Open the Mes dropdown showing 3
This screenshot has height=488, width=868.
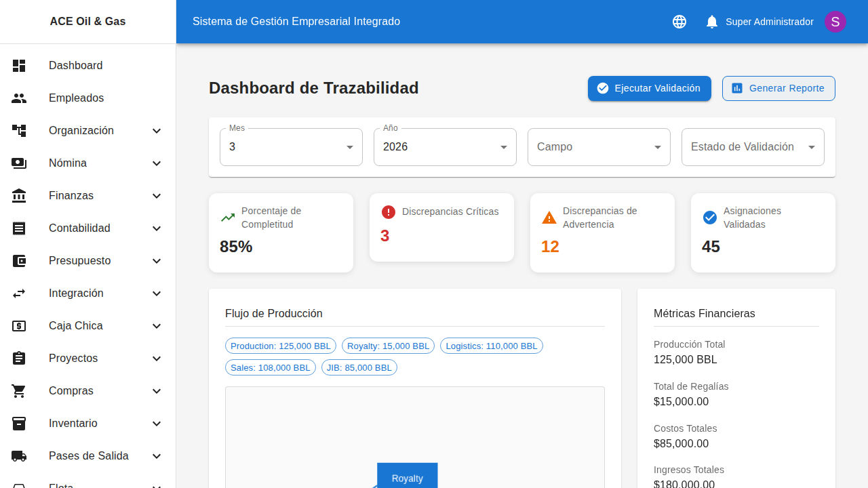pos(290,146)
